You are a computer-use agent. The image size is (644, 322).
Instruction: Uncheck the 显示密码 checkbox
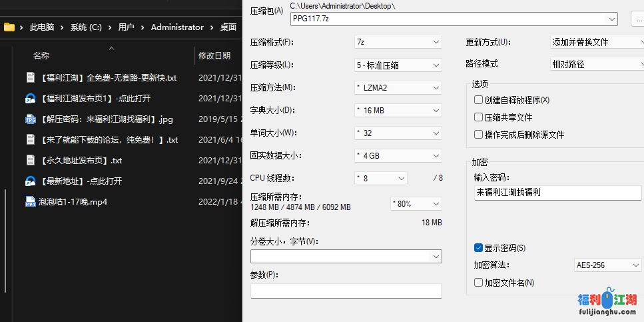click(x=478, y=248)
